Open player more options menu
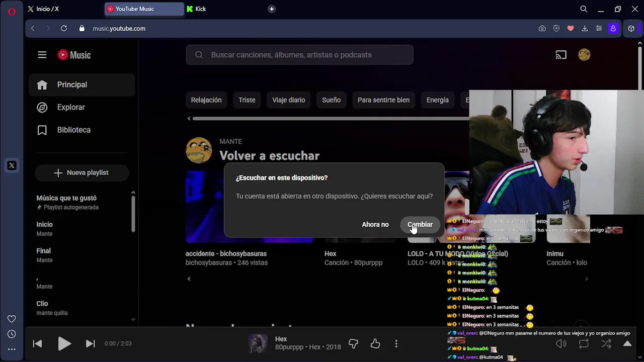The height and width of the screenshot is (362, 644). pos(396,344)
